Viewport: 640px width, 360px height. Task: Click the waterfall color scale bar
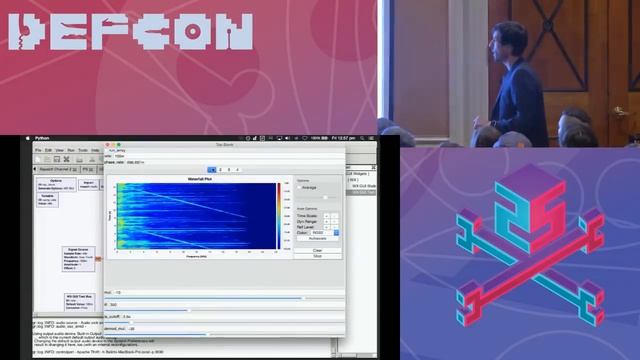[279, 216]
